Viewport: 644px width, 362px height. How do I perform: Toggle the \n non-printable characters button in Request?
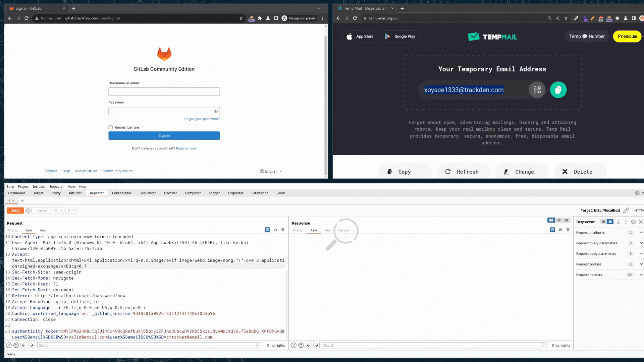(x=275, y=230)
